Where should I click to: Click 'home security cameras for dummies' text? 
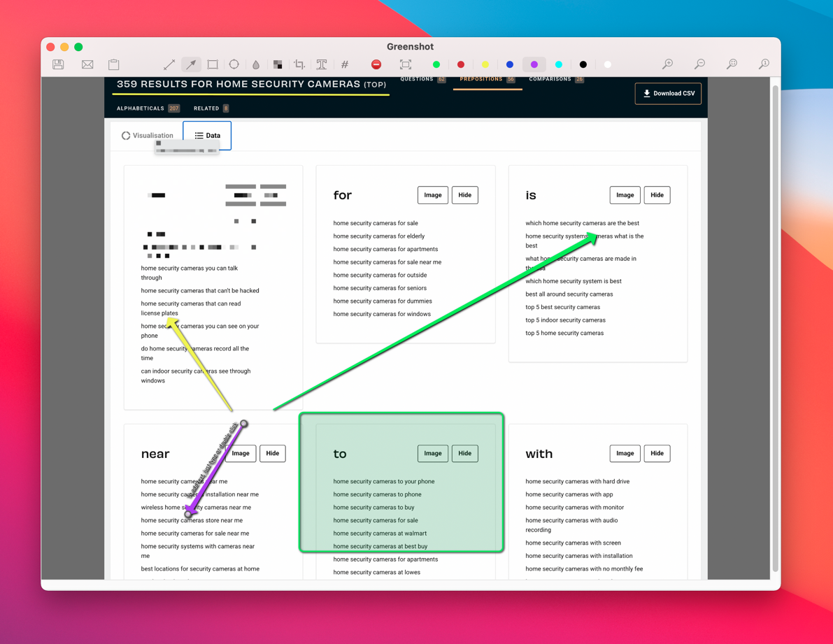click(x=383, y=301)
